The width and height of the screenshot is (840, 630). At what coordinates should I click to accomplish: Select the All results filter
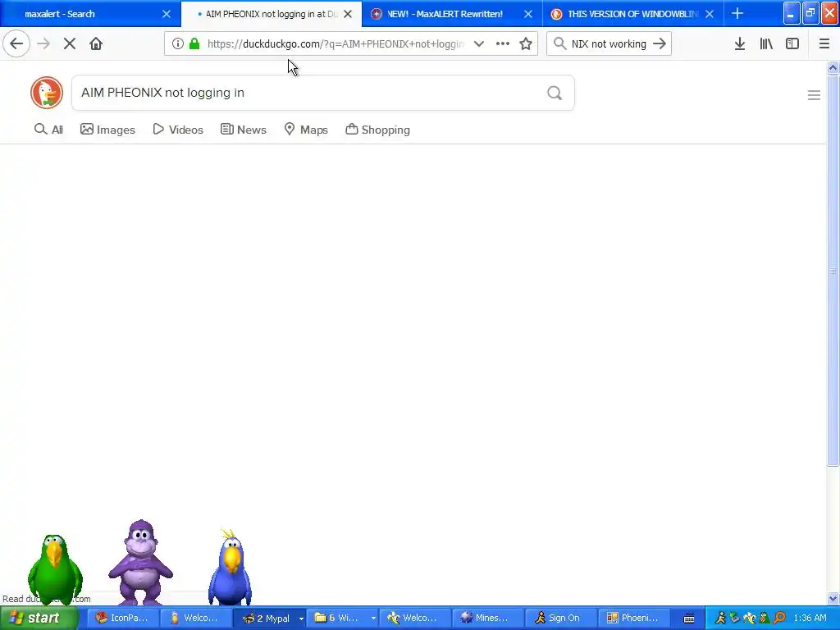pos(48,130)
